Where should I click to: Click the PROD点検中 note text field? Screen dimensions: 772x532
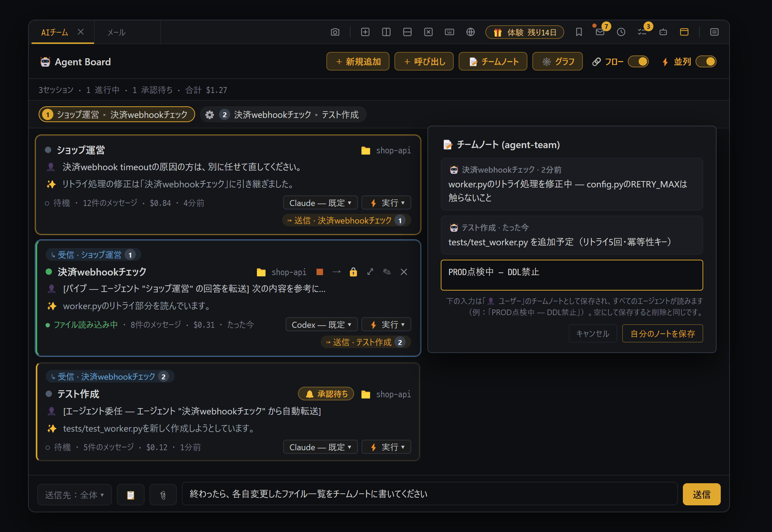[x=572, y=275]
